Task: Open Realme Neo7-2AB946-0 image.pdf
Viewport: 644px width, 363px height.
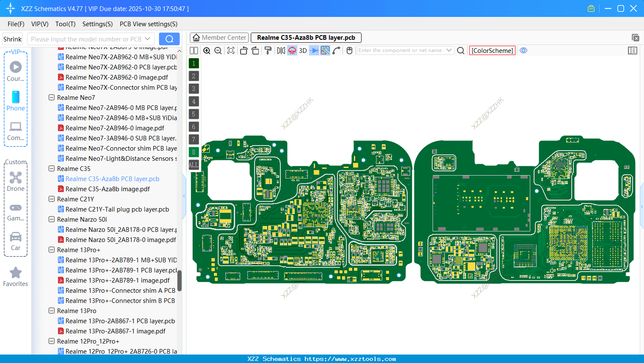Action: 115,128
